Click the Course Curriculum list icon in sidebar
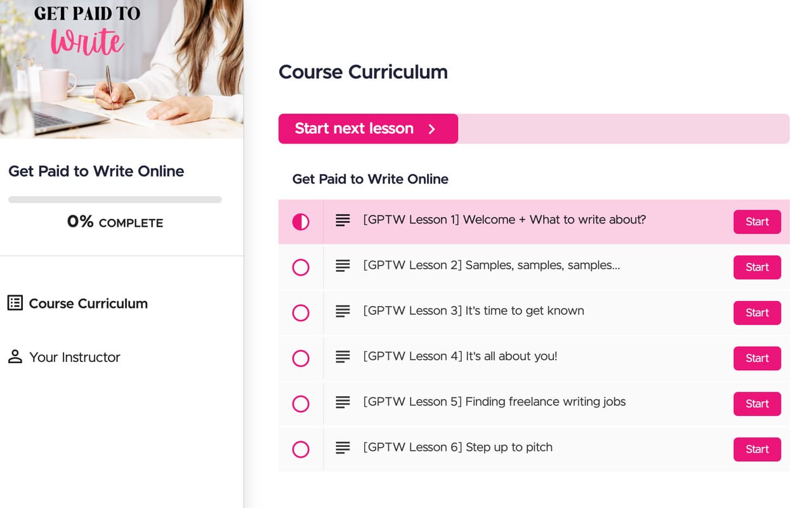812x508 pixels. [16, 303]
